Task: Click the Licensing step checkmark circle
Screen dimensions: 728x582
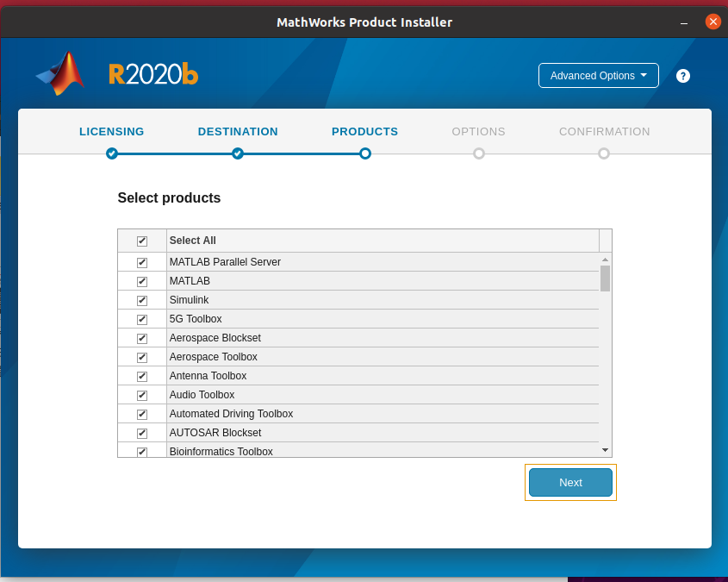Action: pos(111,153)
